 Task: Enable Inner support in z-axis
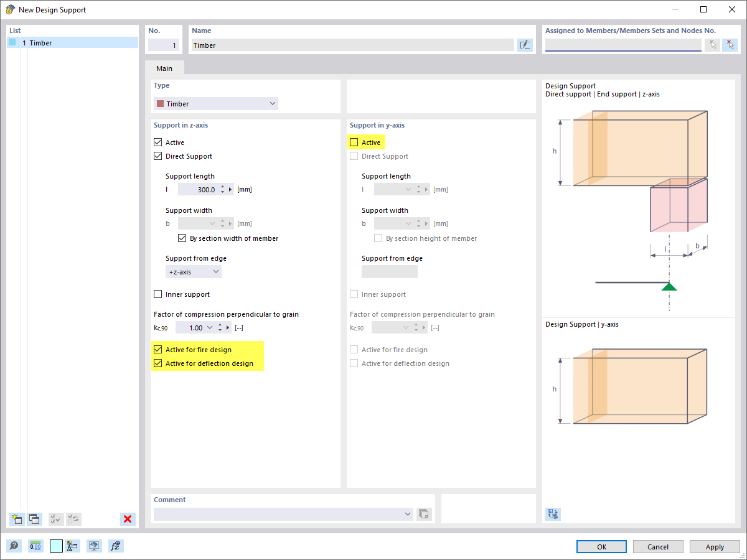coord(157,294)
